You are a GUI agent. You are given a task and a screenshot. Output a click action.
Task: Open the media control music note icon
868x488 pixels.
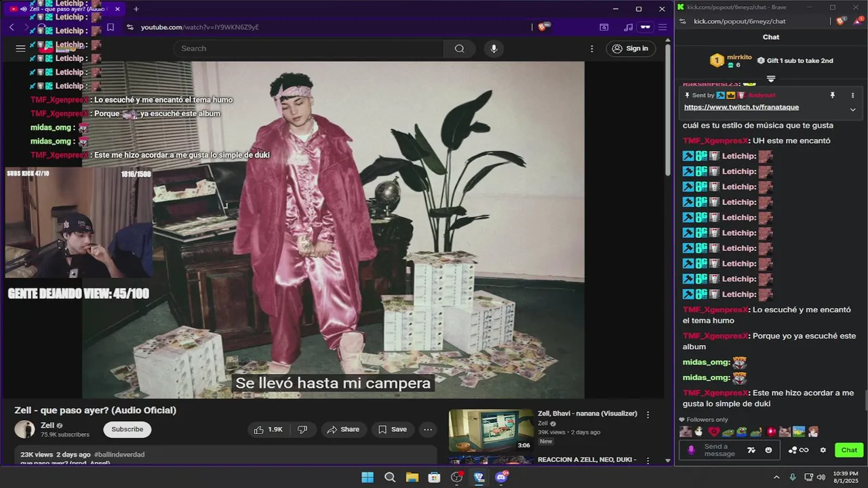628,27
